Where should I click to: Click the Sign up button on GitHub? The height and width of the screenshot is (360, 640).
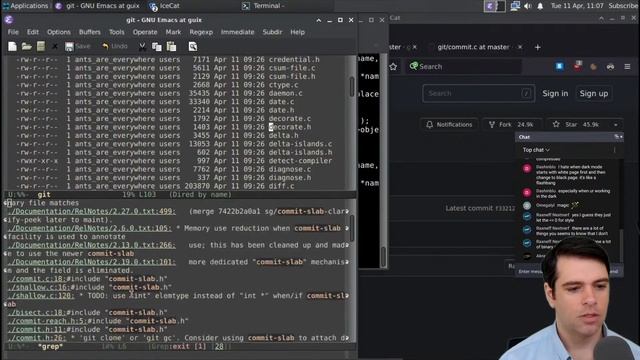(x=594, y=93)
